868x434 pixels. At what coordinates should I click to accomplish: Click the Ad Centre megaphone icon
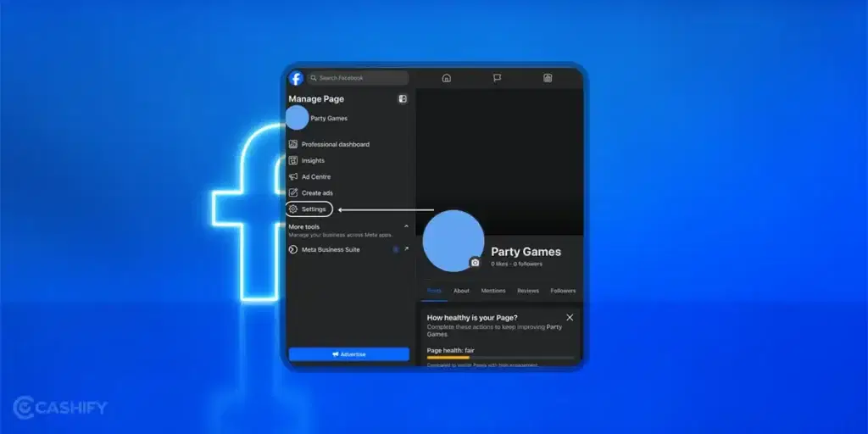pyautogui.click(x=292, y=176)
